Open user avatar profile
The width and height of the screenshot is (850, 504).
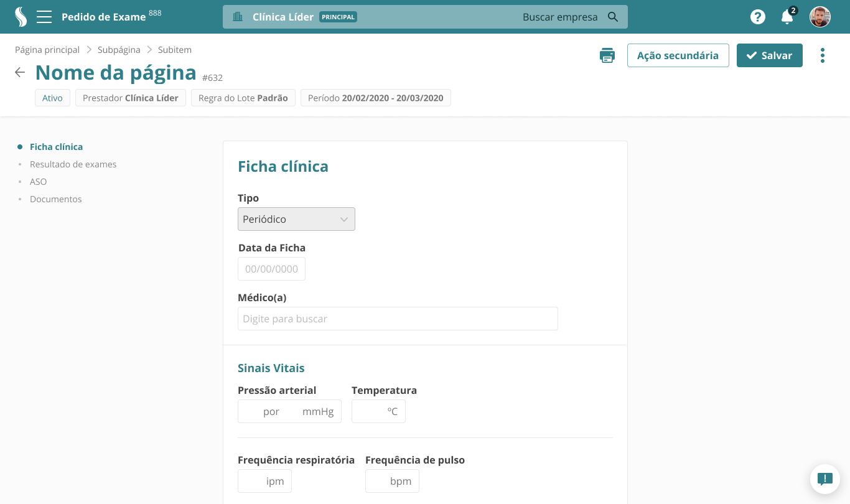(x=820, y=17)
